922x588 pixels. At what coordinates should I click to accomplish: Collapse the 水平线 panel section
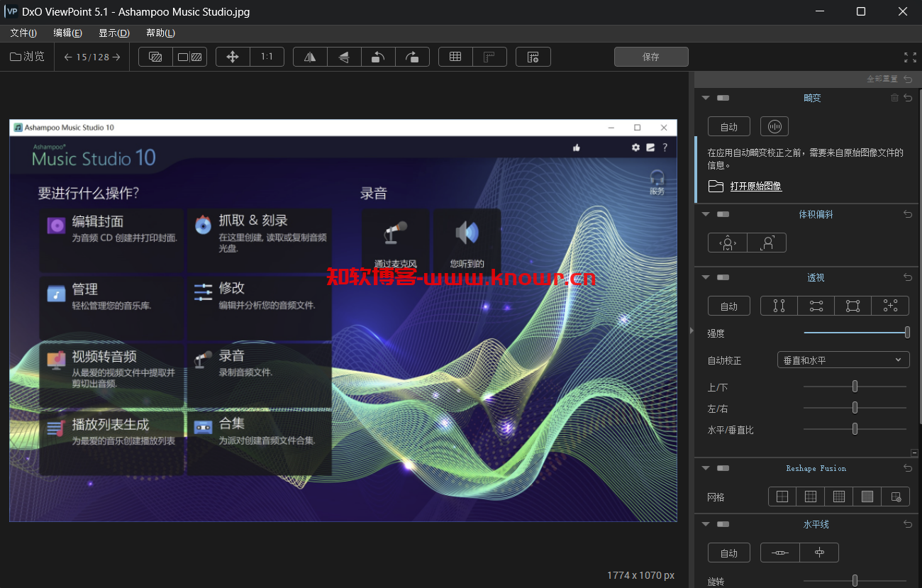706,524
